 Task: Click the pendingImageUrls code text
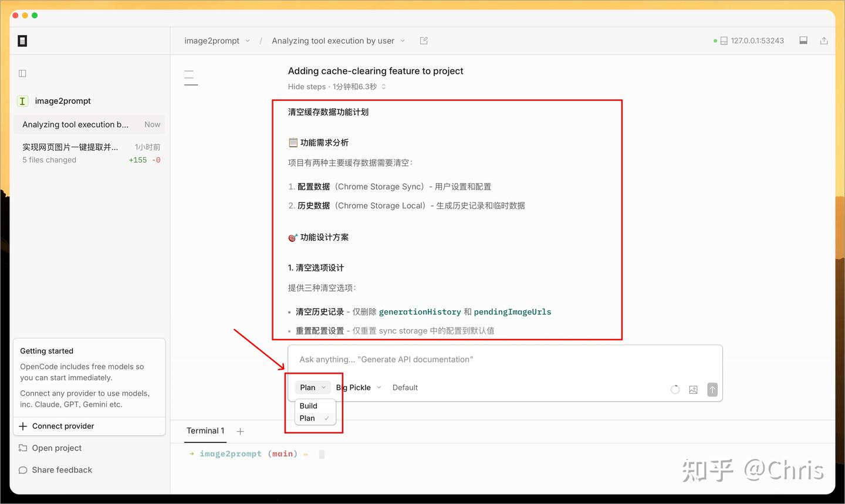(x=512, y=312)
